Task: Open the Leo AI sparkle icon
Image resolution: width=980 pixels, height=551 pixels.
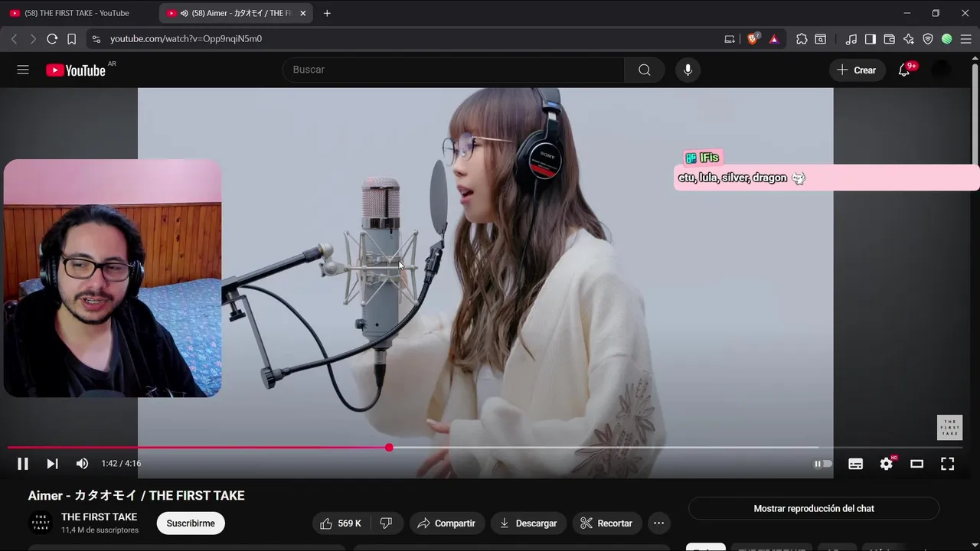Action: pyautogui.click(x=909, y=38)
